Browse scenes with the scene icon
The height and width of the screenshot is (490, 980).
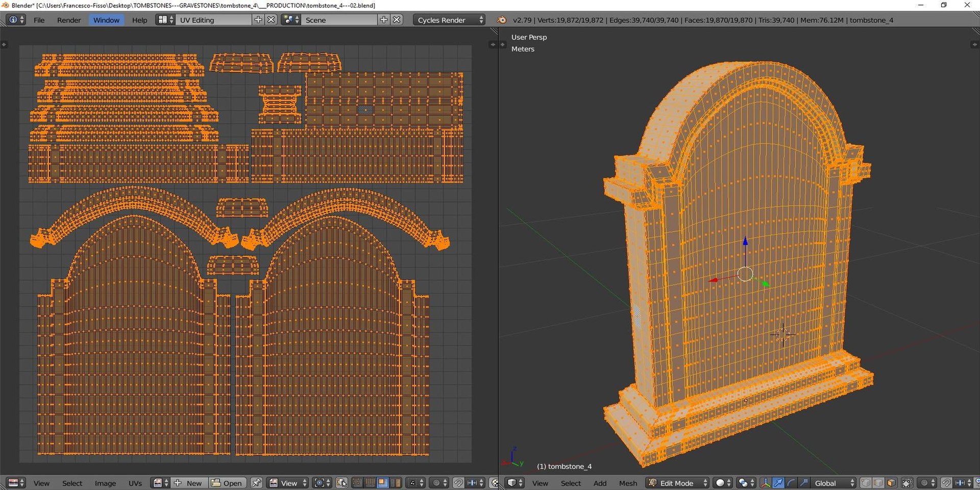click(291, 20)
